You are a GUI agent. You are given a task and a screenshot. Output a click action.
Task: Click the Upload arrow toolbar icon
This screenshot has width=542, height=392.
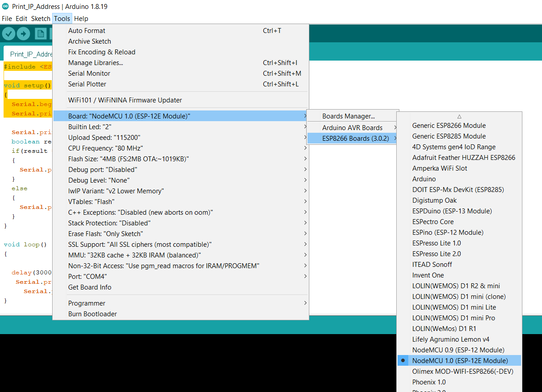pos(23,34)
